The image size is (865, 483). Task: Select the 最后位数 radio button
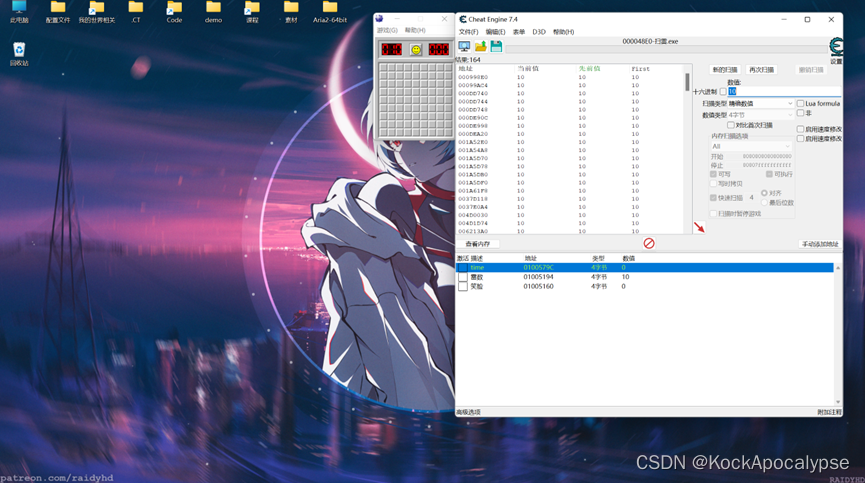pos(764,202)
